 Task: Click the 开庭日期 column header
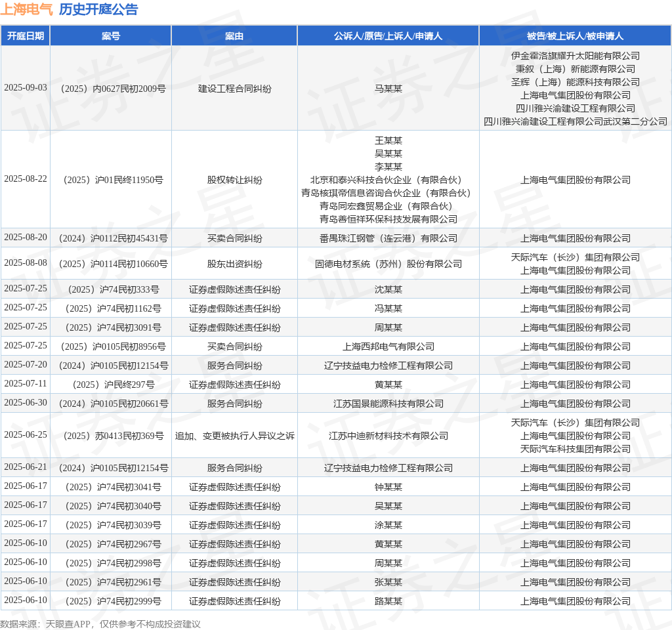(26, 36)
